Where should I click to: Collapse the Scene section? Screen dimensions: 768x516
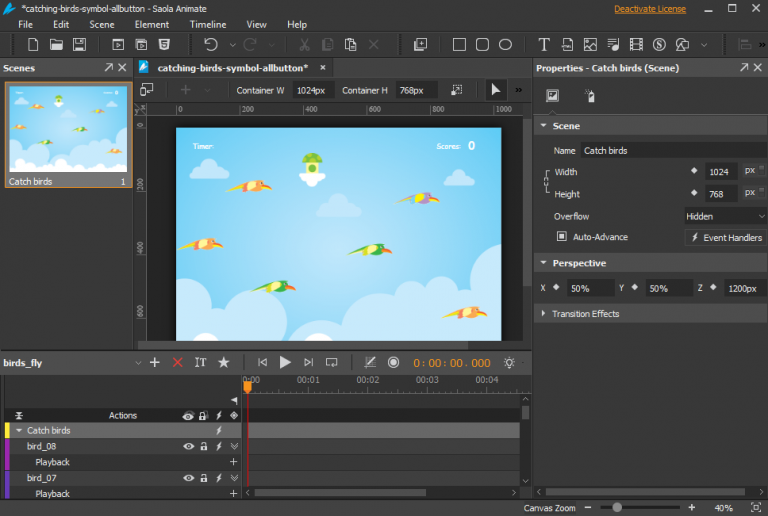(x=543, y=126)
